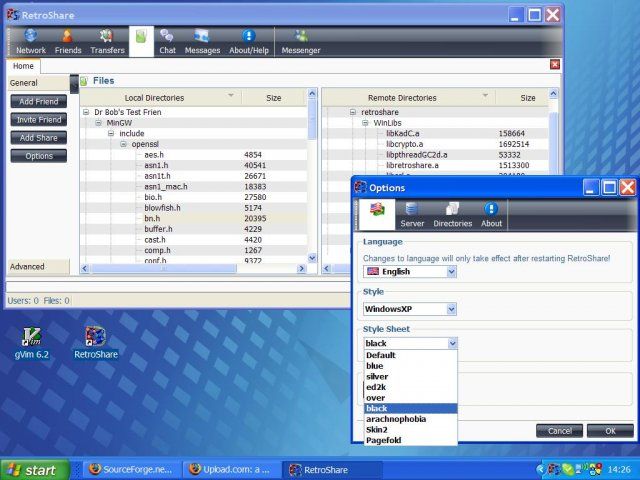Sort by Remote Directories column header
The image size is (640, 480).
point(409,98)
